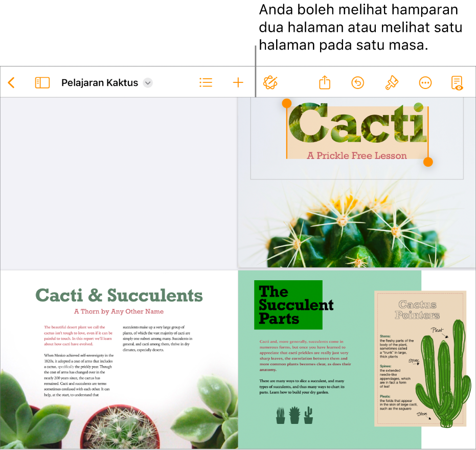Open the More options menu
Image resolution: width=476 pixels, height=450 pixels.
(x=425, y=83)
